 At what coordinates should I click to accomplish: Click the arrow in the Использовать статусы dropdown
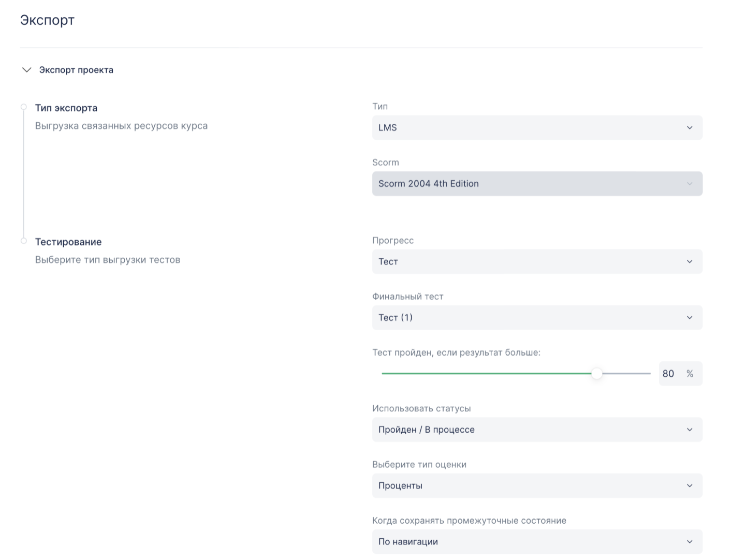pos(689,430)
